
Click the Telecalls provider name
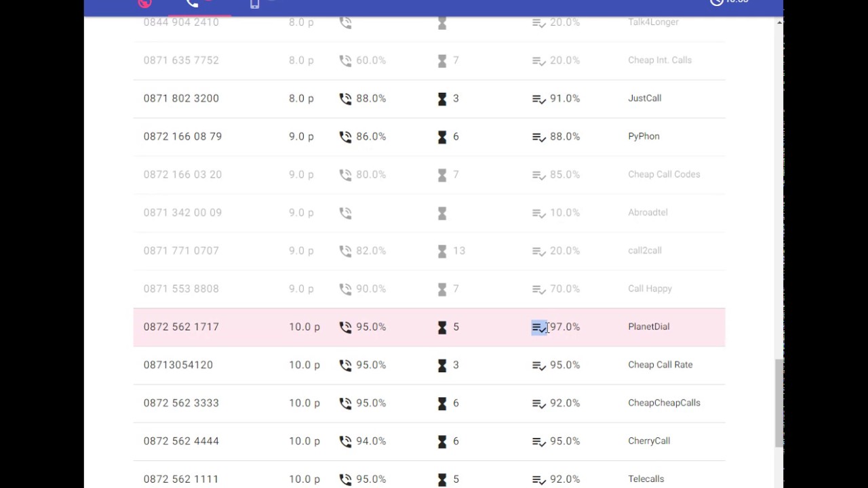[x=646, y=479]
